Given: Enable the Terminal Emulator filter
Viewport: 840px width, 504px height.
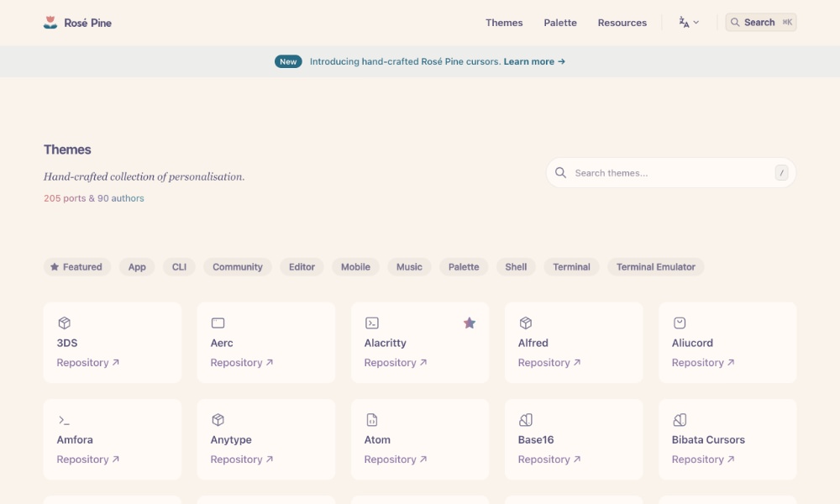Looking at the screenshot, I should [655, 267].
